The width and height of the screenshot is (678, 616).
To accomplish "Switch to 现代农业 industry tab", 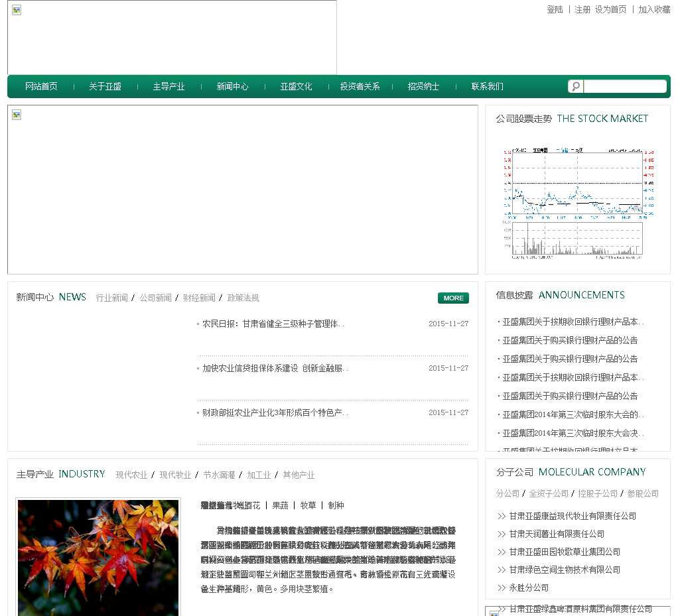I will pos(132,475).
